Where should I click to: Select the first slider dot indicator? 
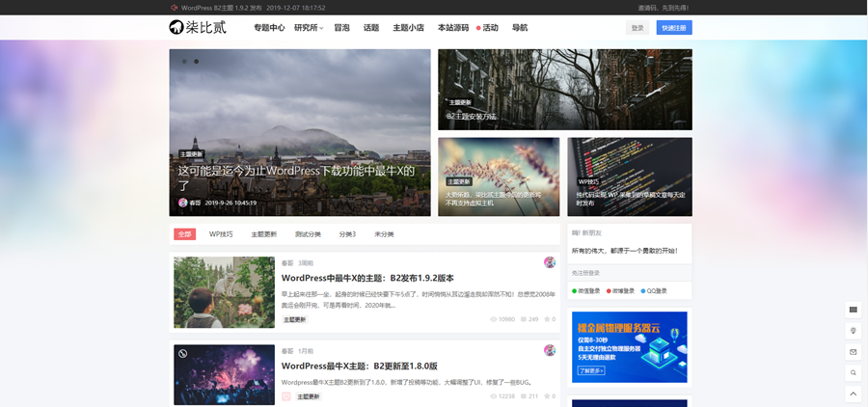click(x=185, y=62)
